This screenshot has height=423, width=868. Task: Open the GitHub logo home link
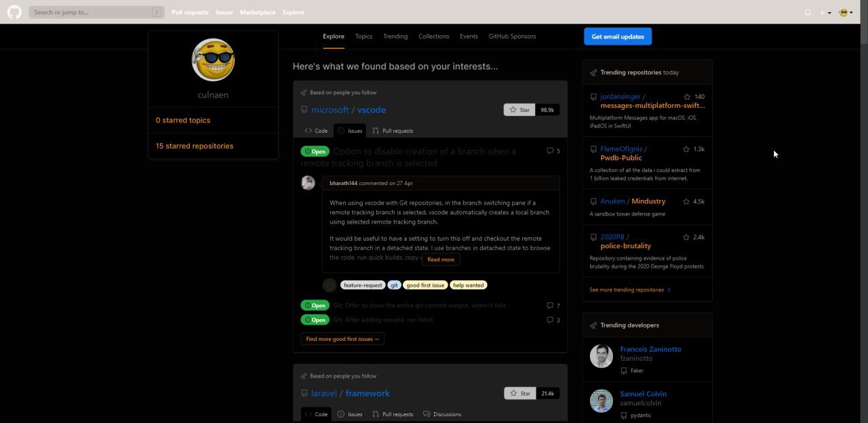(x=14, y=12)
